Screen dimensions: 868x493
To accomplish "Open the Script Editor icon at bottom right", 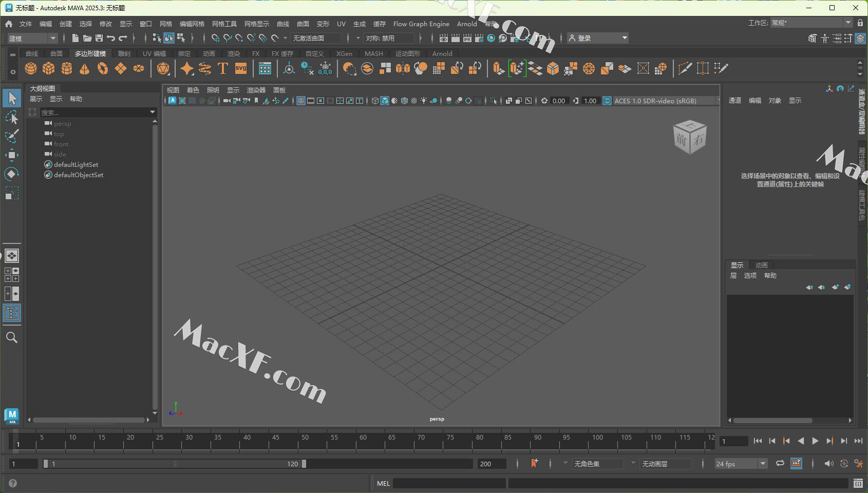I will coord(858,483).
